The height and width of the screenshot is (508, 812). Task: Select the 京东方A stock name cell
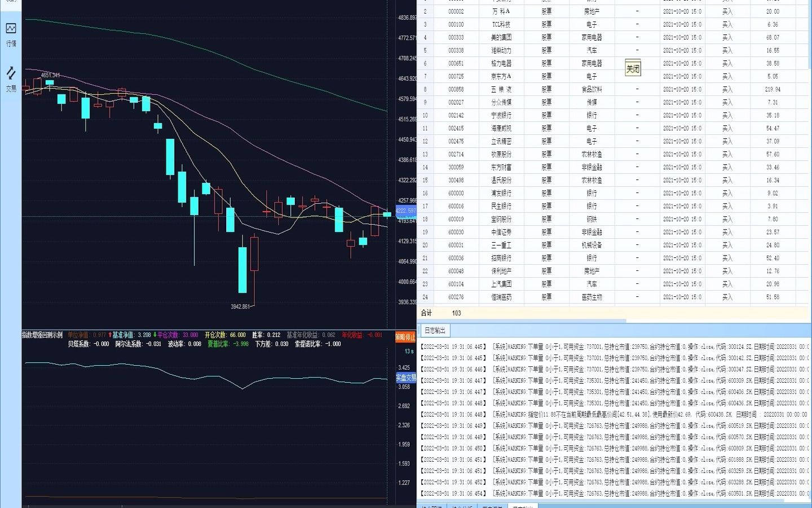[x=501, y=76]
